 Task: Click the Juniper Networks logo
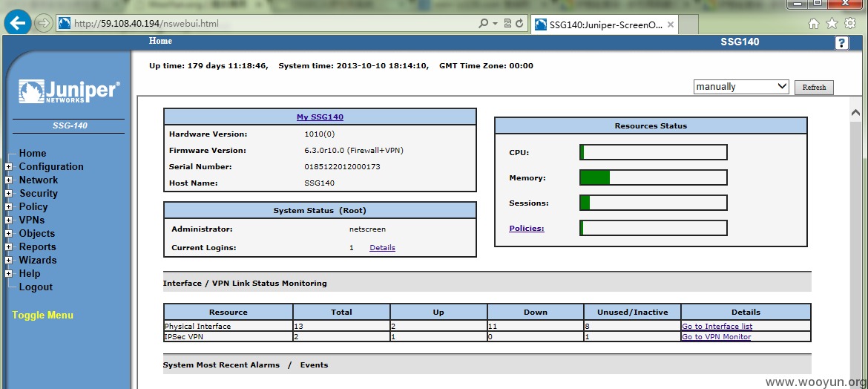[x=69, y=91]
